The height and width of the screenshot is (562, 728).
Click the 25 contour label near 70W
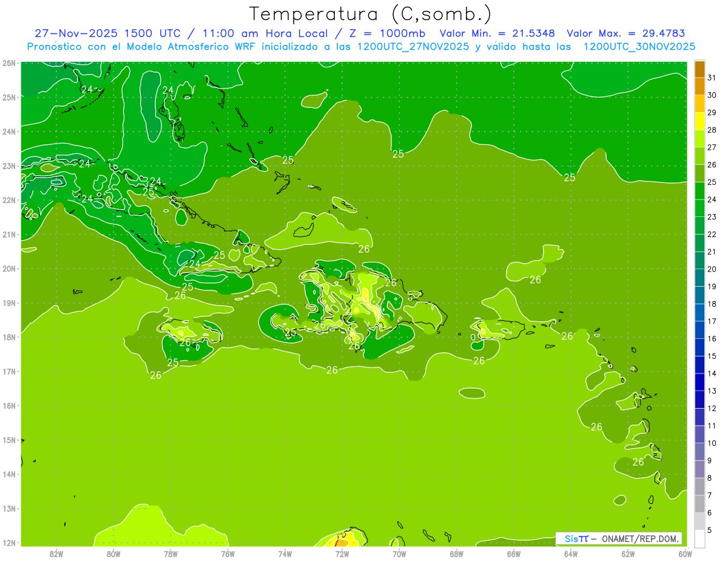click(x=398, y=154)
